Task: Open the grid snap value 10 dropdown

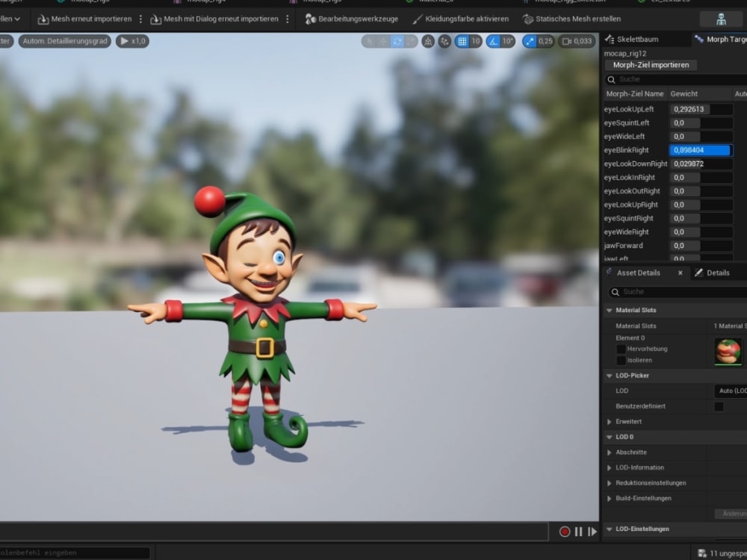Action: pyautogui.click(x=475, y=41)
